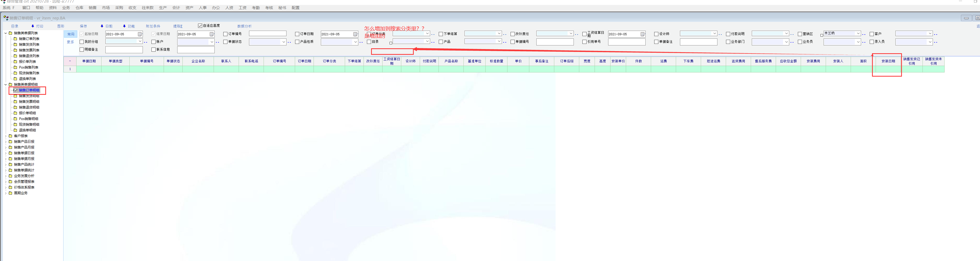Click the 明细备注 text input field
This screenshot has width=980, height=261.
tap(124, 50)
